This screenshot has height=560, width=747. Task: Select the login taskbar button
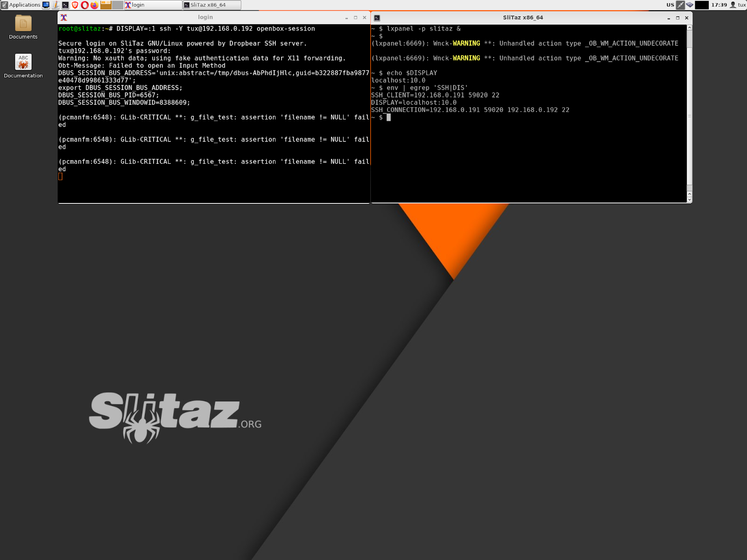click(x=153, y=5)
